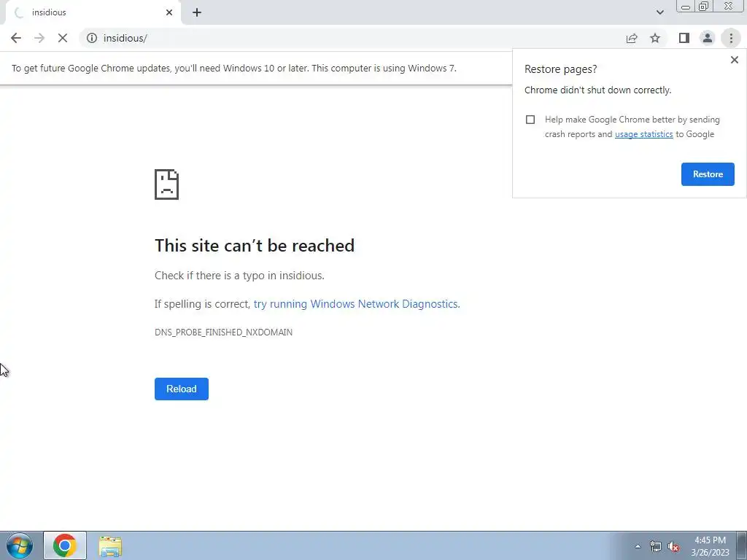747x560 pixels.
Task: Open the Chrome profile avatar
Action: tap(708, 38)
